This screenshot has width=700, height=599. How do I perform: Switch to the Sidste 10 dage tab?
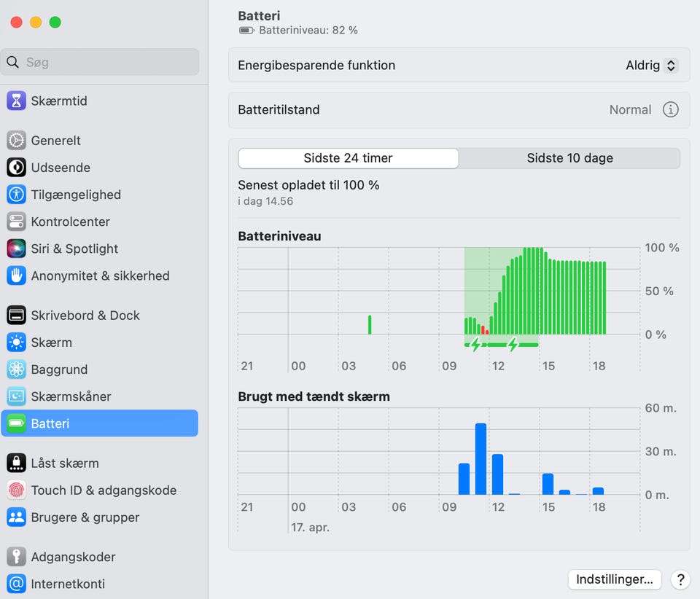coord(569,158)
